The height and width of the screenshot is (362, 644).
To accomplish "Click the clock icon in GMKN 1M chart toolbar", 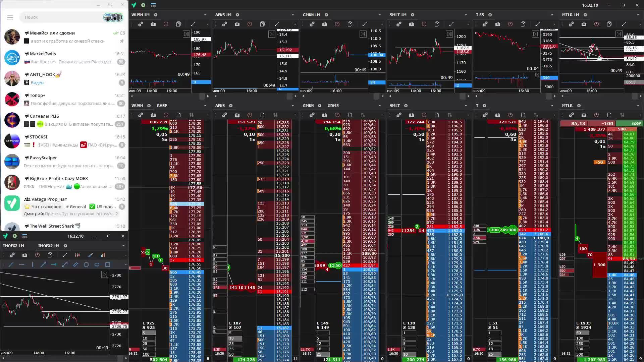I will [337, 24].
